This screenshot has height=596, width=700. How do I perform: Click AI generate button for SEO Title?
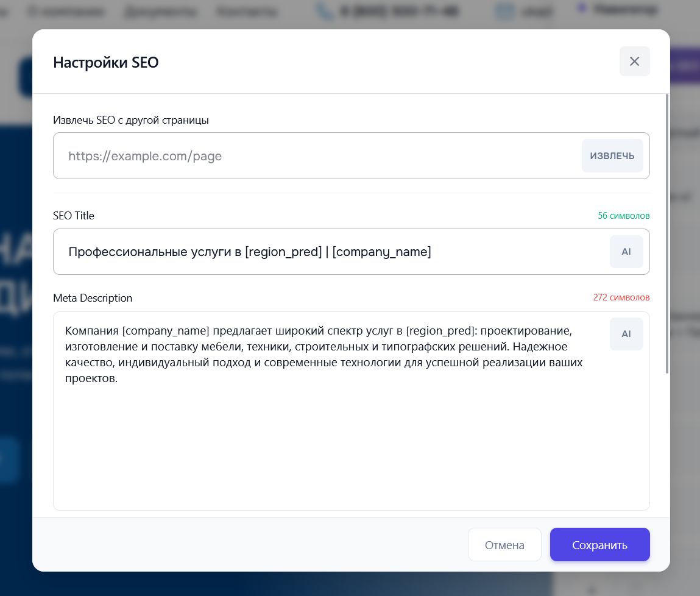point(626,252)
